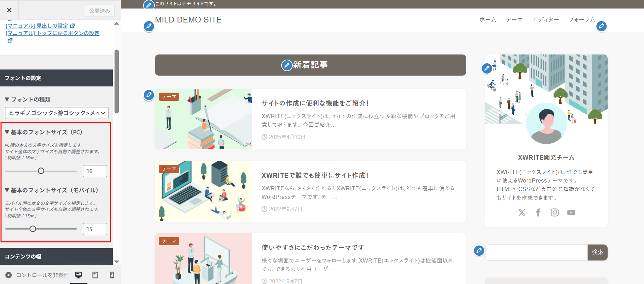Click the edit pencil beside MILD DEMO SITE title
644x284 pixels.
149,26
